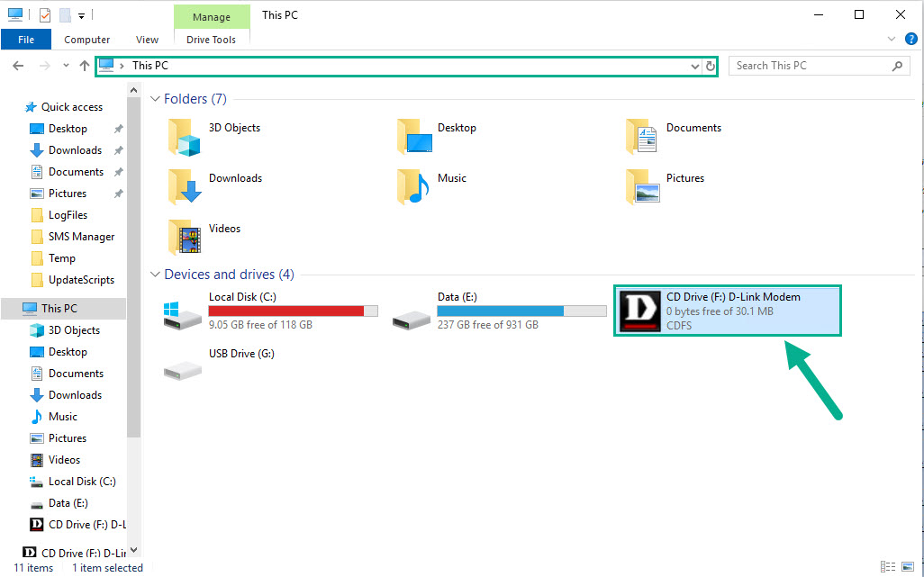Open recent locations dropdown arrow
This screenshot has height=577, width=924.
click(66, 66)
